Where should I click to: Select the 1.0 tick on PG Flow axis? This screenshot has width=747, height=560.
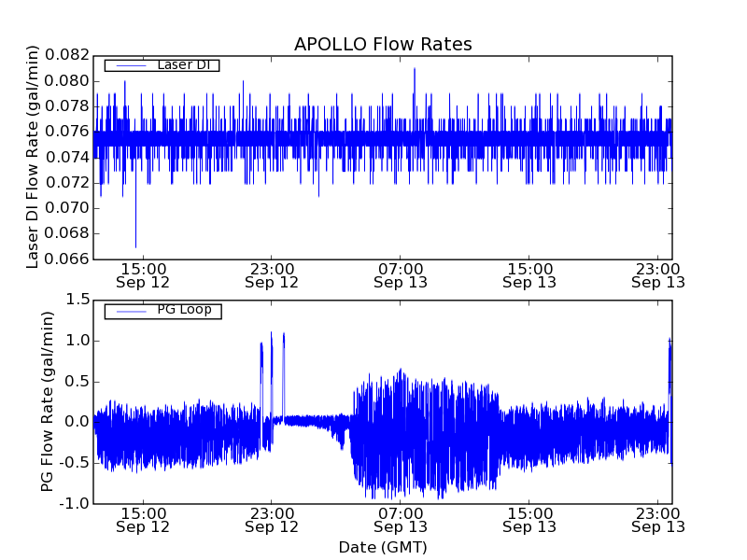(x=78, y=341)
